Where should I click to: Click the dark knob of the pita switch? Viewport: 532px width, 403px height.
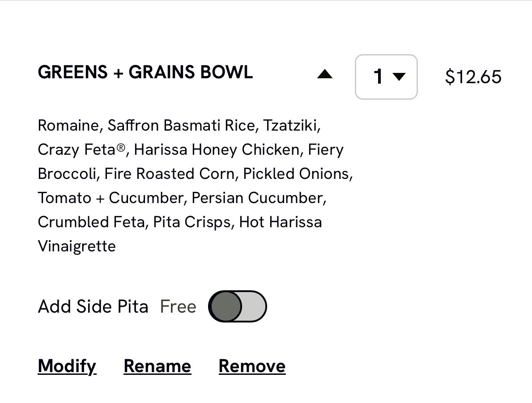click(226, 306)
